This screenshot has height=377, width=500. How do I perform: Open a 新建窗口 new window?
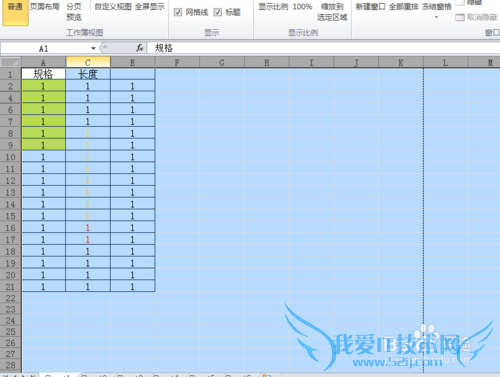(370, 7)
